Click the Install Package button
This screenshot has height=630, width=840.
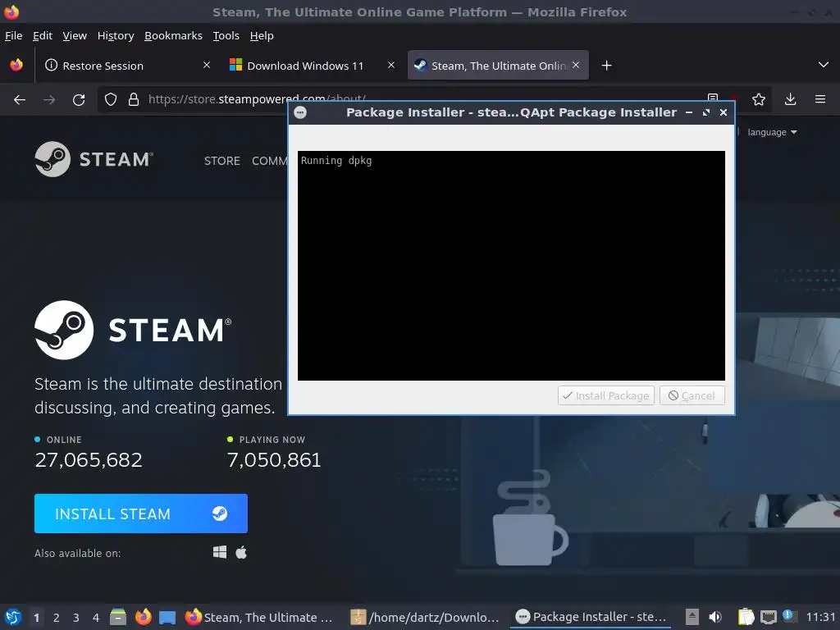606,396
